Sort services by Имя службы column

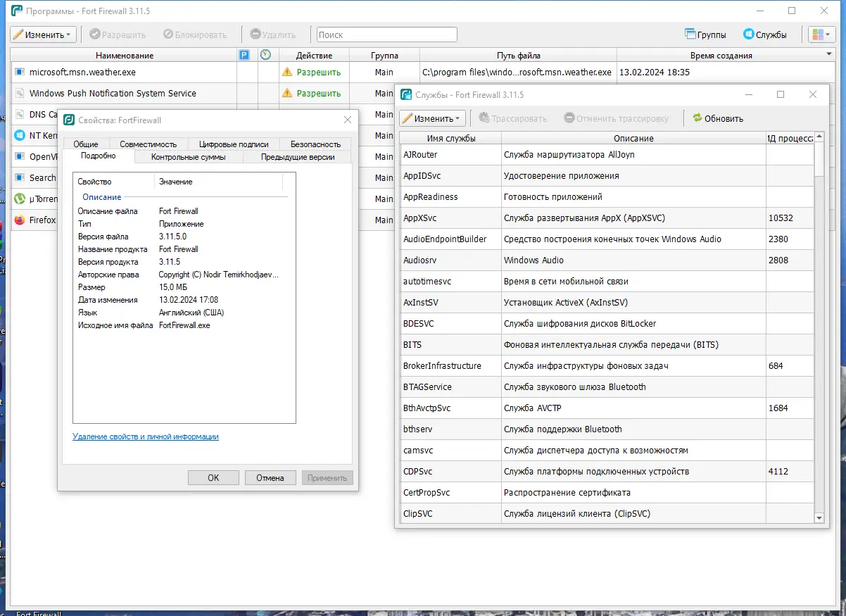click(450, 138)
